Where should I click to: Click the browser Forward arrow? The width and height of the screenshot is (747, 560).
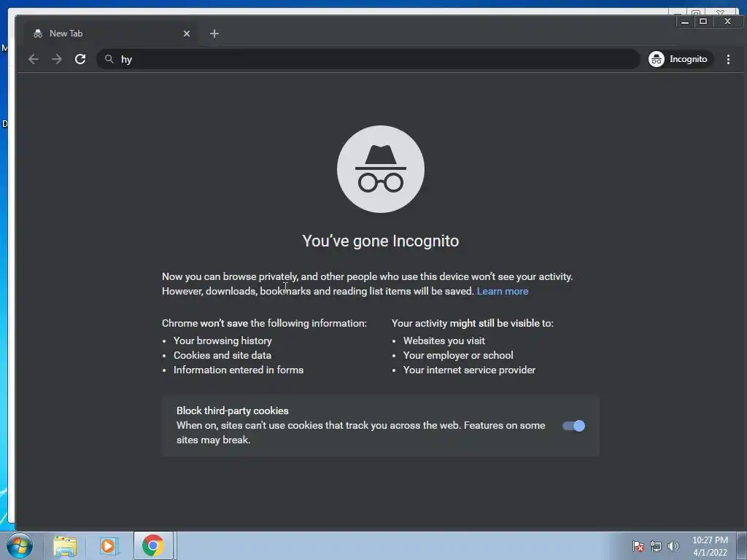click(x=57, y=59)
